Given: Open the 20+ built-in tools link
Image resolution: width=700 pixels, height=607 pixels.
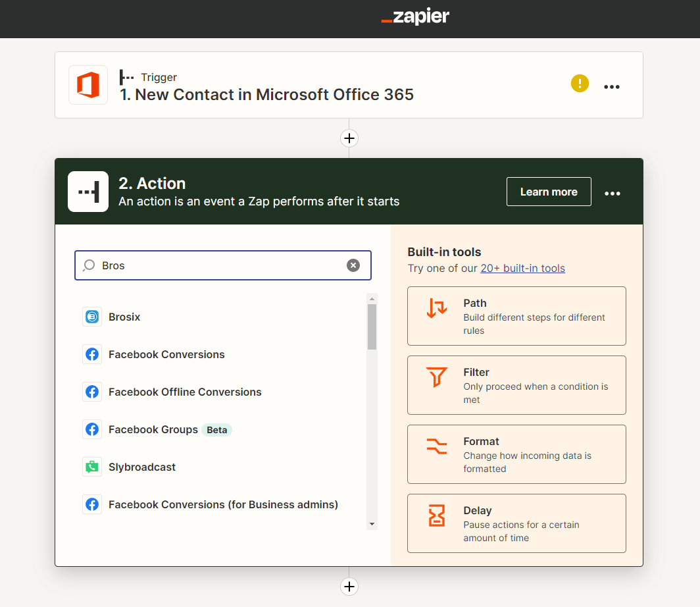Looking at the screenshot, I should [522, 268].
